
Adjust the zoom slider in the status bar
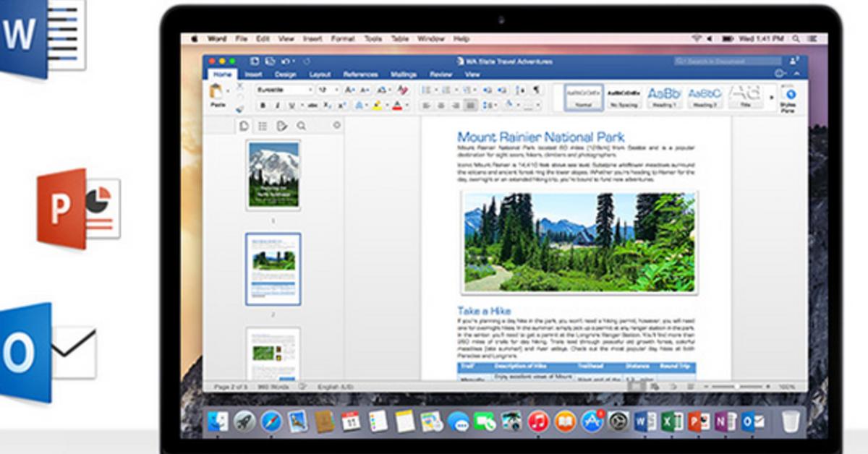[736, 387]
